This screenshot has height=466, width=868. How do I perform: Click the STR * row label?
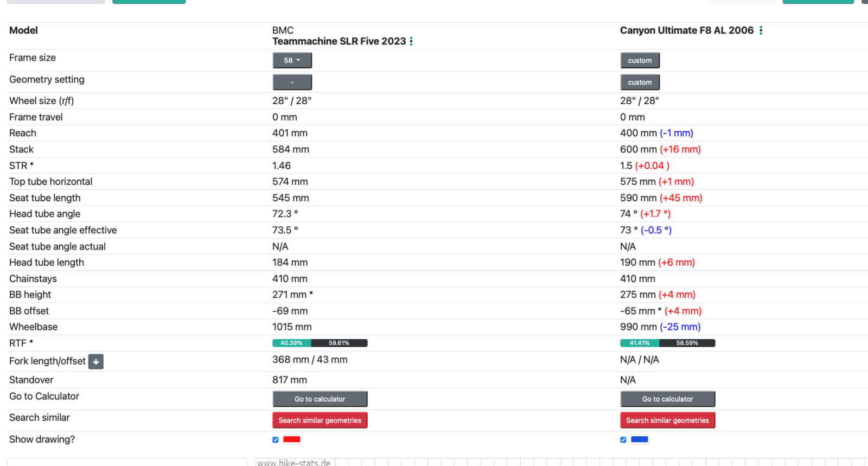[x=21, y=165]
